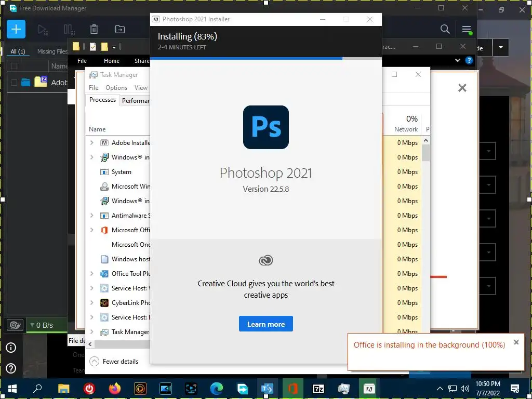Open the Home tab in File Explorer
Viewport: 532px width, 399px height.
click(x=112, y=61)
